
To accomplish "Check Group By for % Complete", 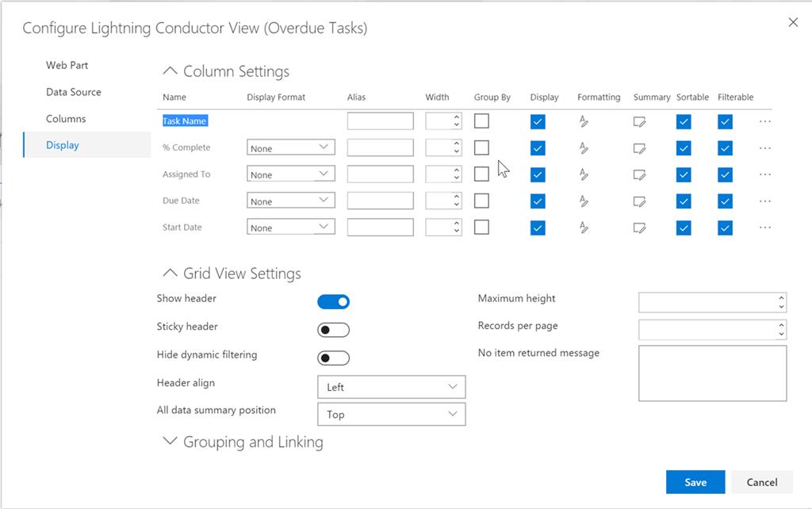I will tap(481, 147).
